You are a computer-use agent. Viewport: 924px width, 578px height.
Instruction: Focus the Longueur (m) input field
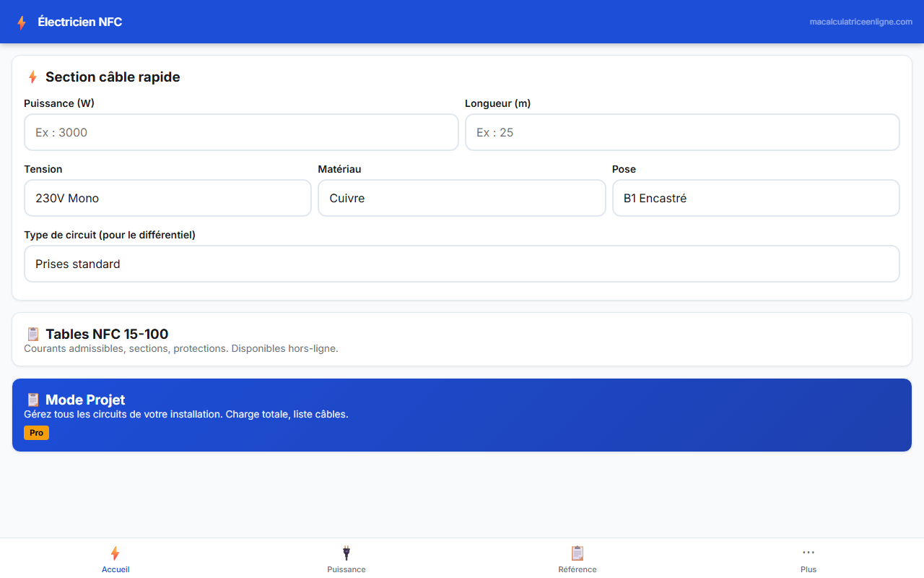click(x=682, y=132)
